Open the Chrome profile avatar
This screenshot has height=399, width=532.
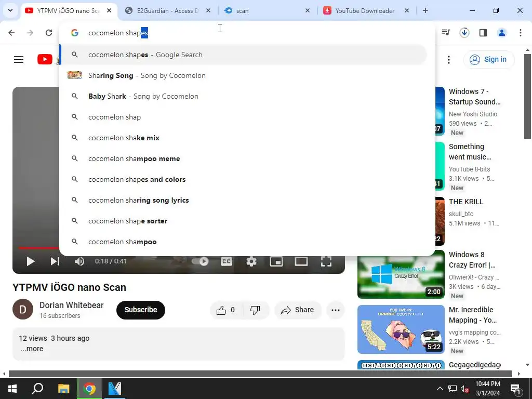tap(502, 33)
